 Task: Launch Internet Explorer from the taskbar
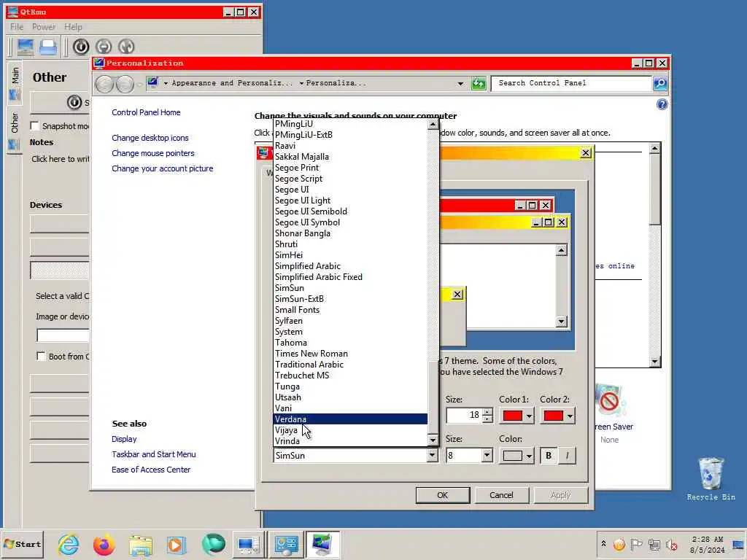[69, 544]
